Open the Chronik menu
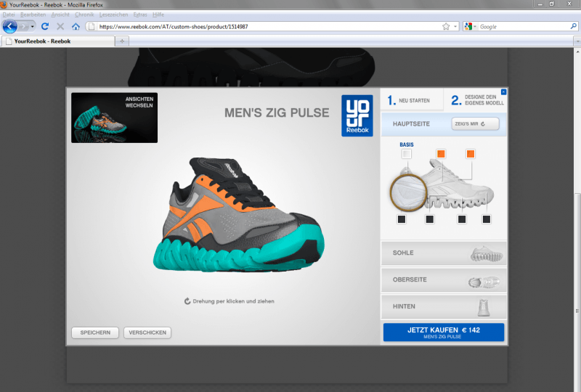 (84, 15)
